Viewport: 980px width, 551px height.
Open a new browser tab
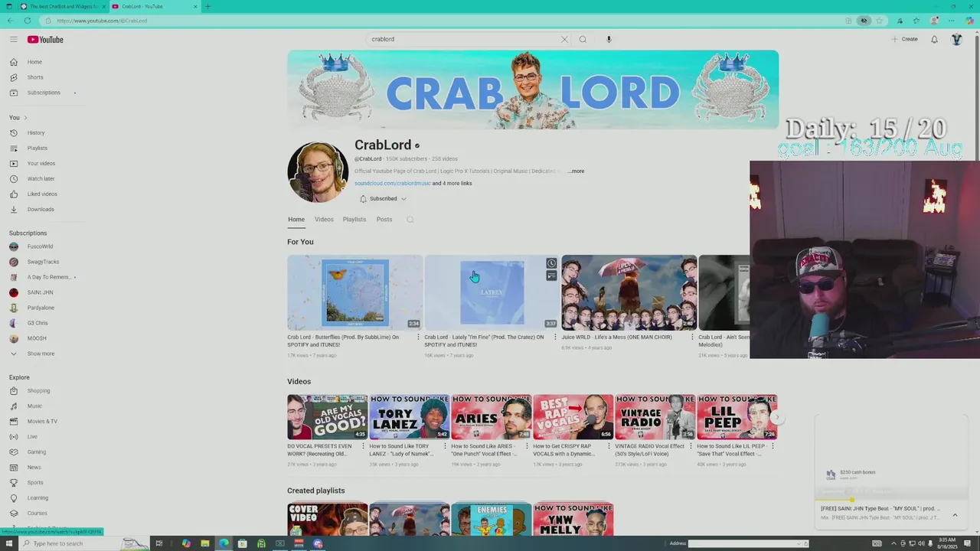click(x=207, y=6)
